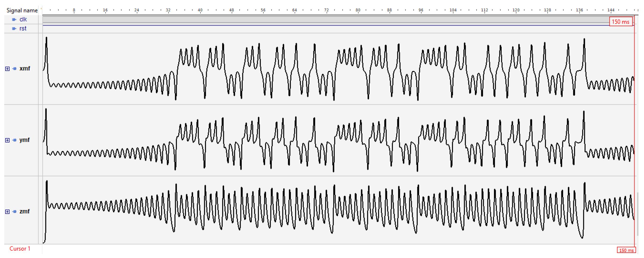Click the Cursor 1 label

click(20, 249)
